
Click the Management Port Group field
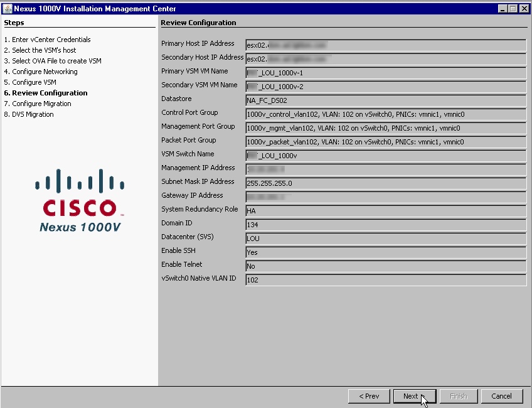point(386,128)
